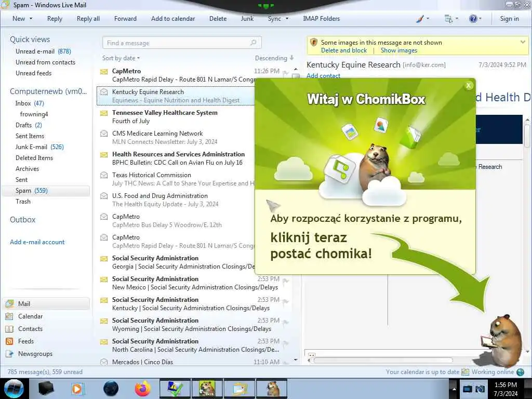The image size is (532, 399).
Task: Select the Outbox heading
Action: coord(22,220)
